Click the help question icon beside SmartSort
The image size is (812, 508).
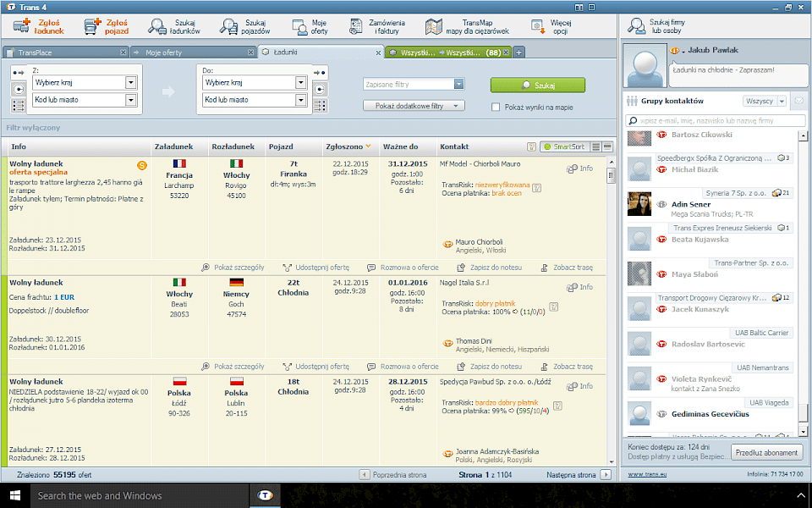point(531,146)
